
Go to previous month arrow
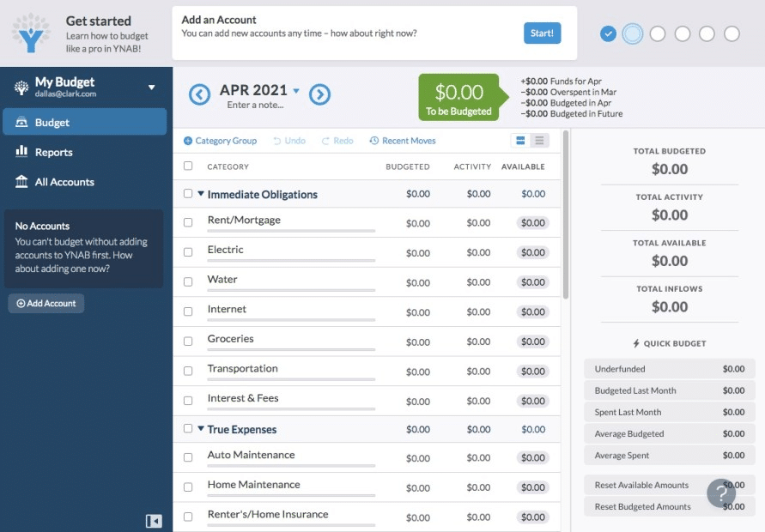tap(199, 94)
